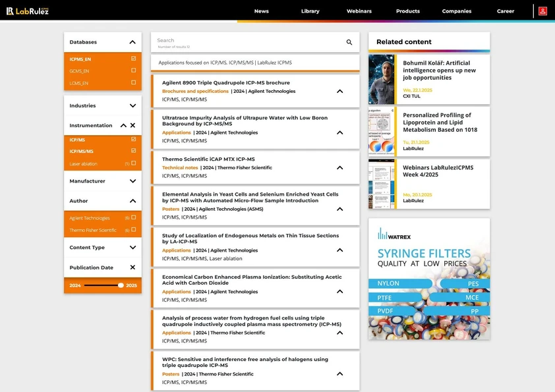Collapse the Carbon Enhanced Plasma result chevron
The width and height of the screenshot is (555, 392).
click(340, 291)
